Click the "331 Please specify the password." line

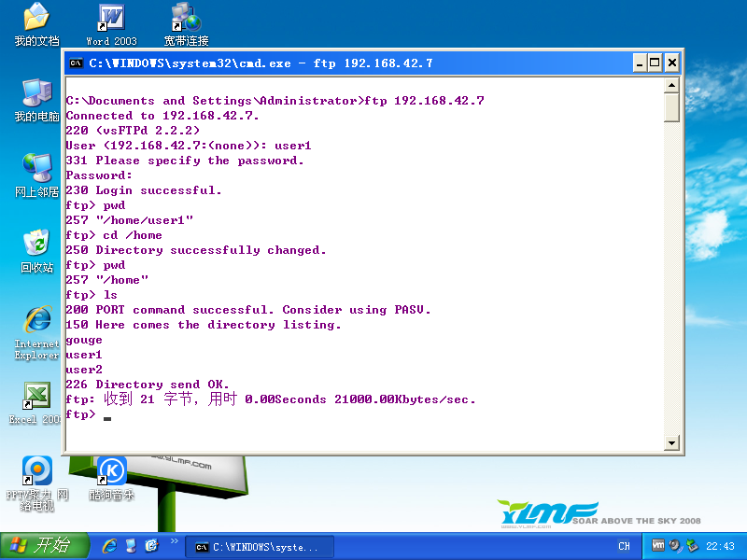click(x=184, y=161)
